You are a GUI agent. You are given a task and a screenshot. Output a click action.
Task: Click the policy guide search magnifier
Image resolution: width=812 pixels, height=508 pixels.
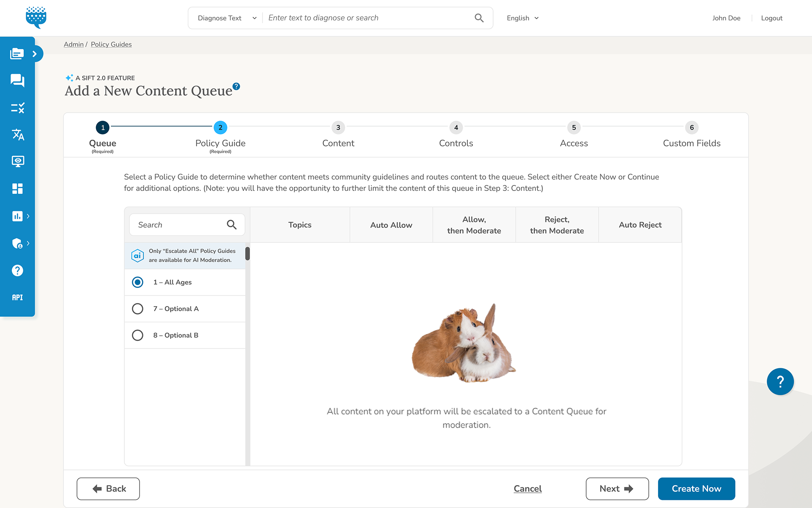coord(232,225)
